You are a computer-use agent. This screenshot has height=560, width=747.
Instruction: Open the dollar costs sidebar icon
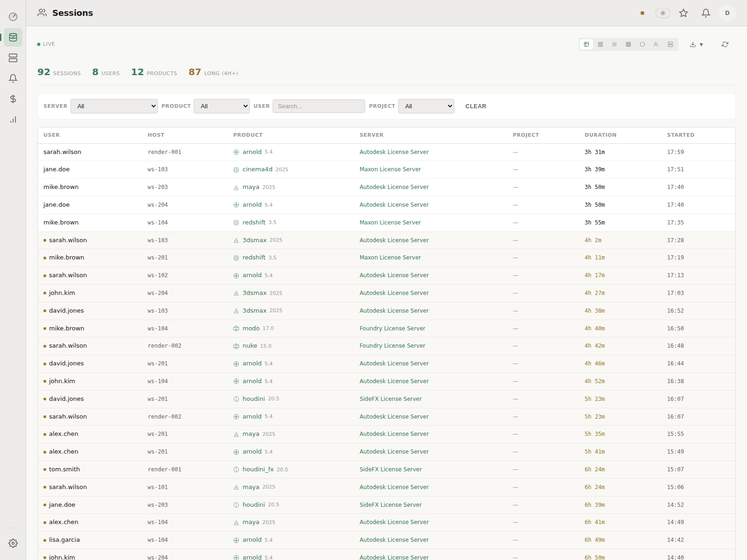click(13, 99)
